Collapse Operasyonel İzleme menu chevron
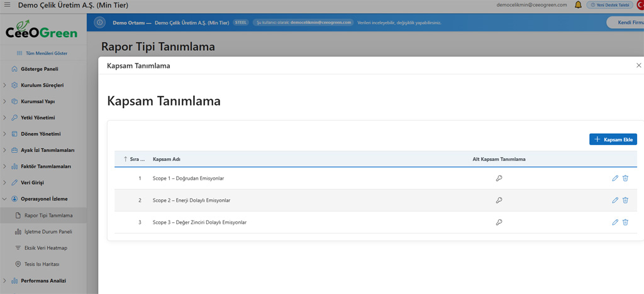Screen dimensions: 644x294 point(4,199)
